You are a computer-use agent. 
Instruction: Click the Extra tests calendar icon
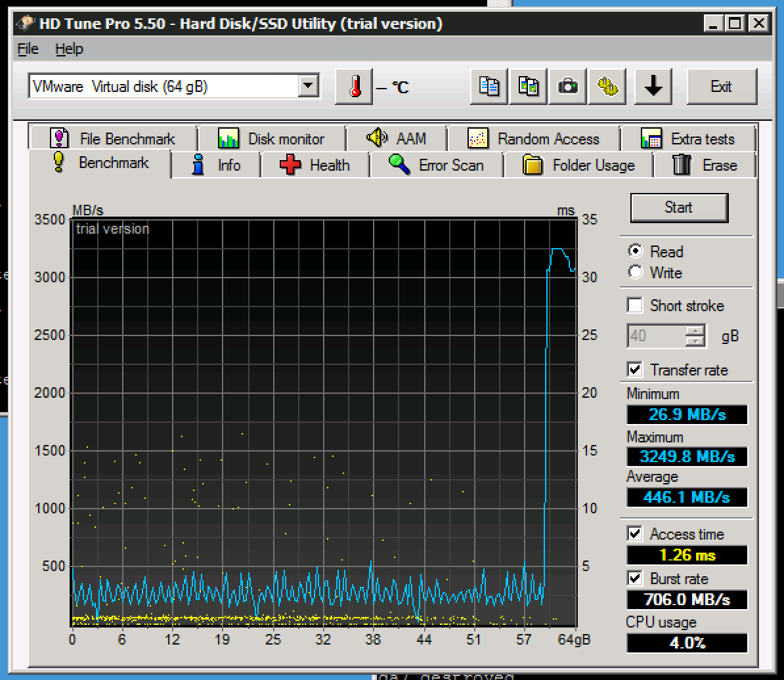(651, 139)
